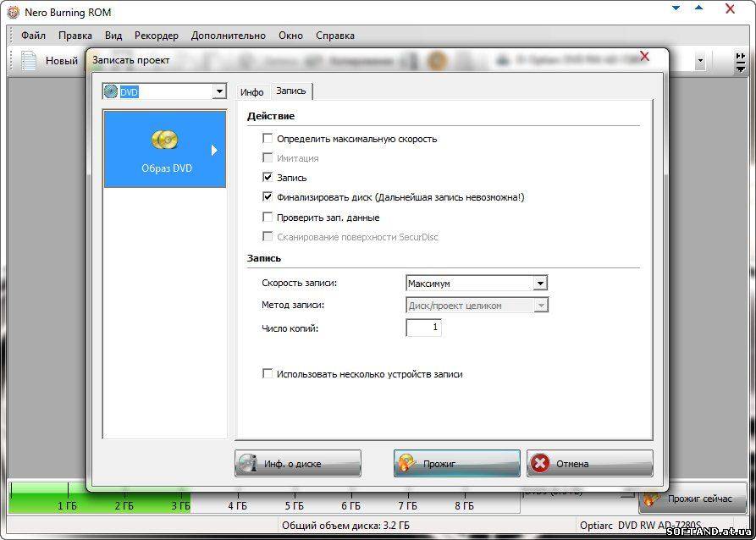Open the recorder dropdown arrow in main toolbar
Screen dimensions: 756x540
pyautogui.click(x=700, y=62)
